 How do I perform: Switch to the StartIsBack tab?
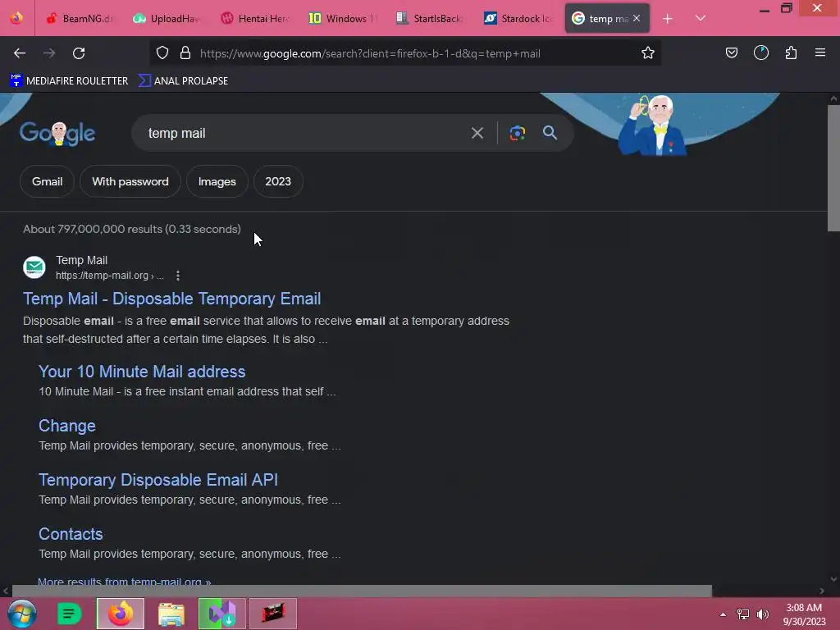[x=430, y=18]
